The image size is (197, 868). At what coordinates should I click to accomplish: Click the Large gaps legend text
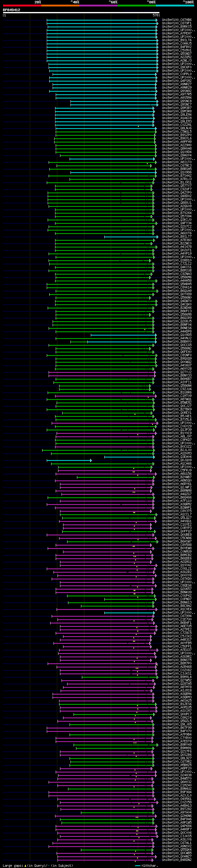pyautogui.click(x=38, y=865)
